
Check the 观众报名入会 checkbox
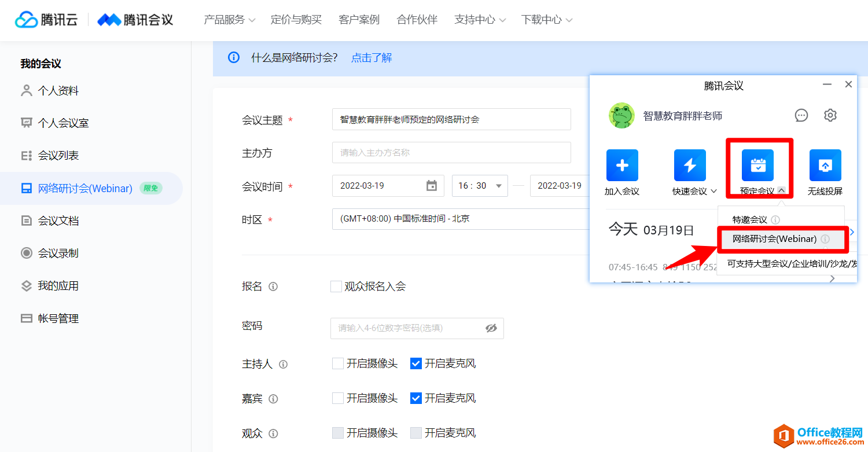(336, 286)
